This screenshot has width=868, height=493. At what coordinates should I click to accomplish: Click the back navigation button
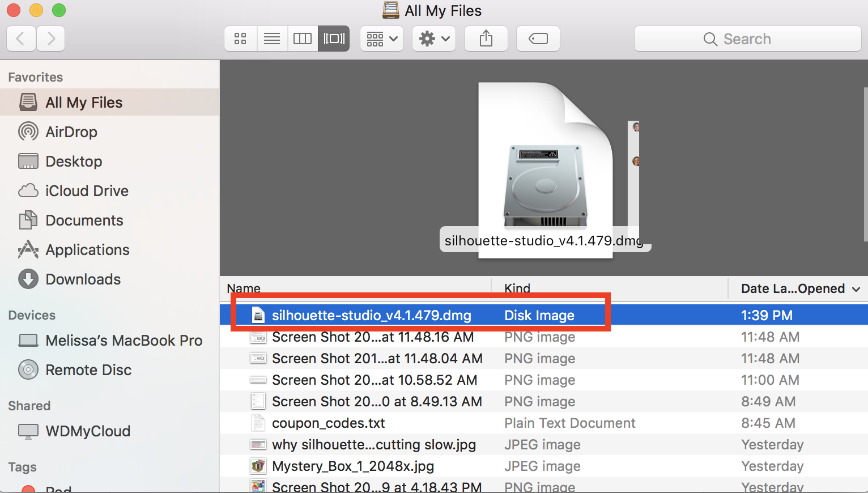tap(21, 38)
